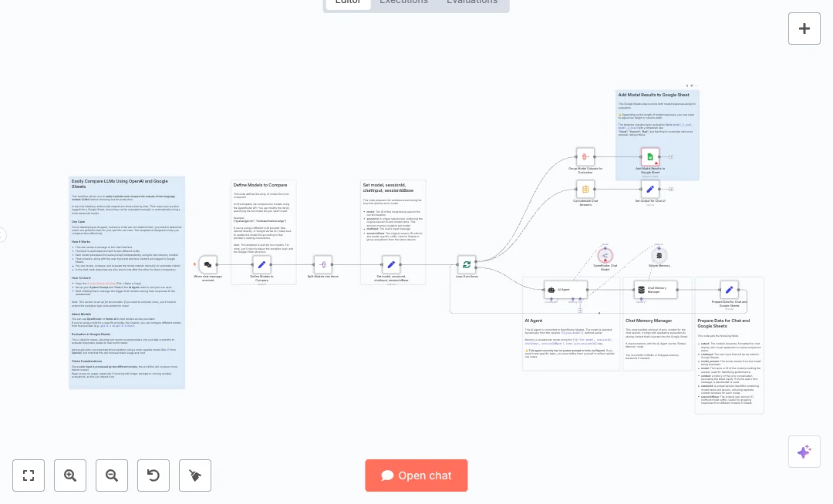Select the 'Loop Over Items' node
The image size is (833, 504).
[x=467, y=264]
